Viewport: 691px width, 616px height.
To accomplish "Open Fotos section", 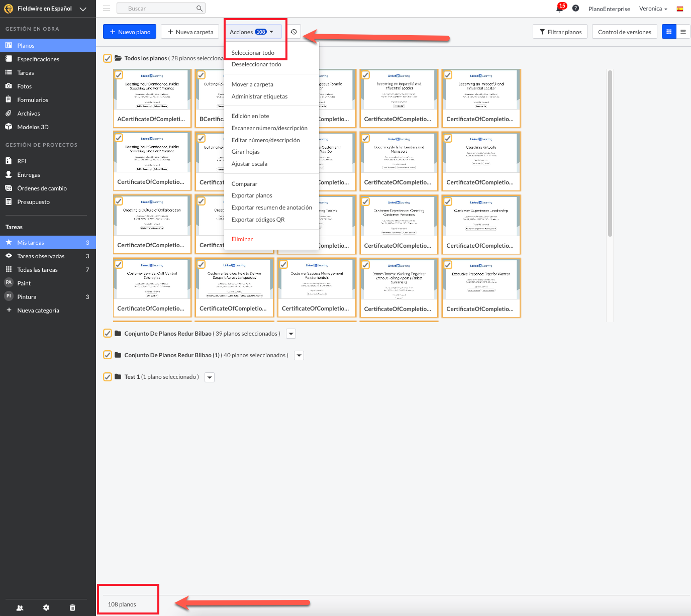I will pos(48,86).
